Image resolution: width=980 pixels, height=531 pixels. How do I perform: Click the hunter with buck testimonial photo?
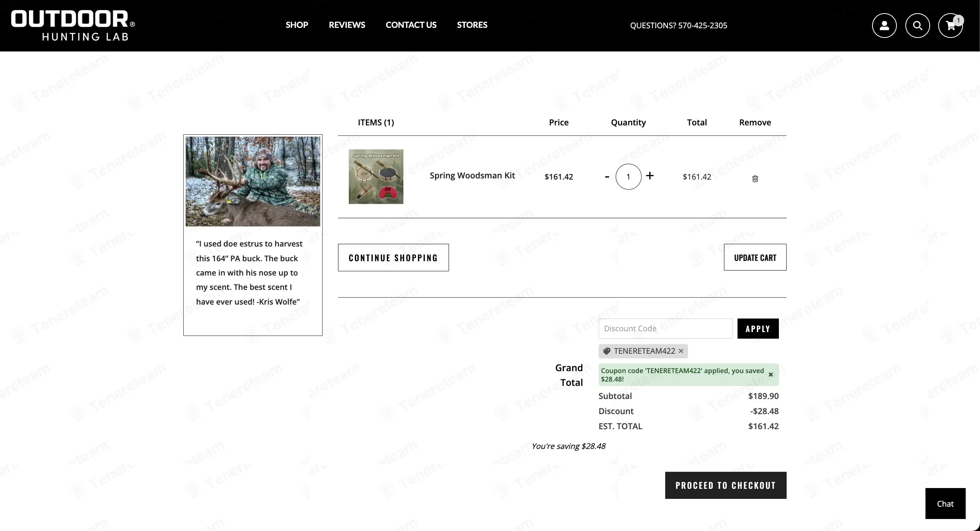[x=253, y=181]
